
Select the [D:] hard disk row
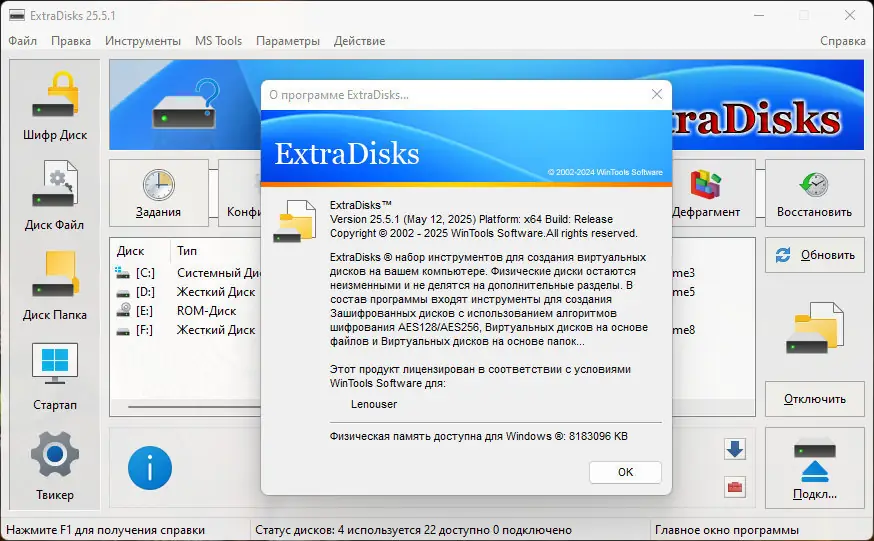[x=187, y=292]
